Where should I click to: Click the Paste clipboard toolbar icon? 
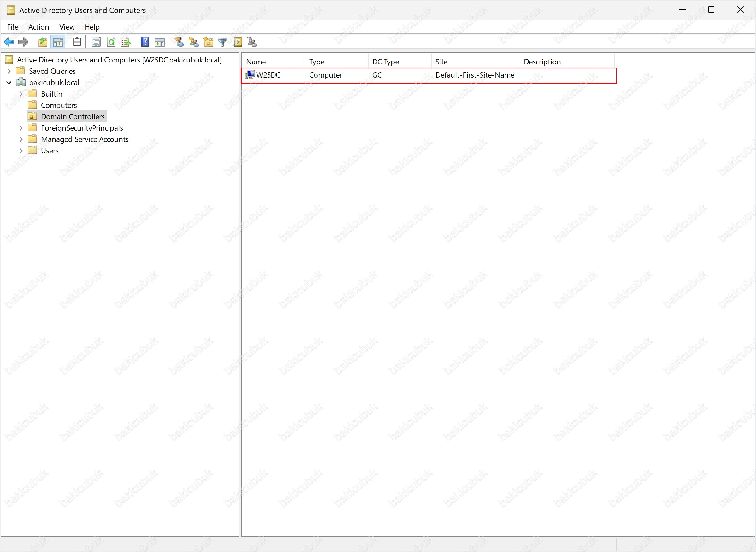[77, 42]
